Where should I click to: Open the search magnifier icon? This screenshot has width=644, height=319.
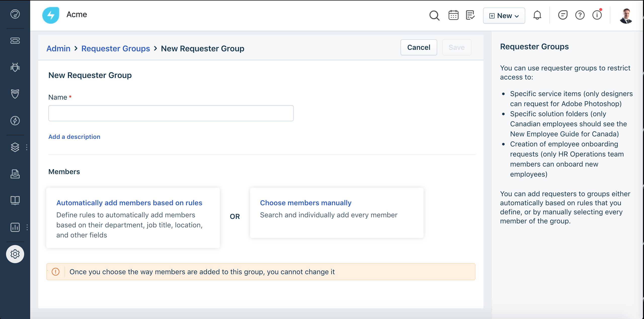click(434, 15)
